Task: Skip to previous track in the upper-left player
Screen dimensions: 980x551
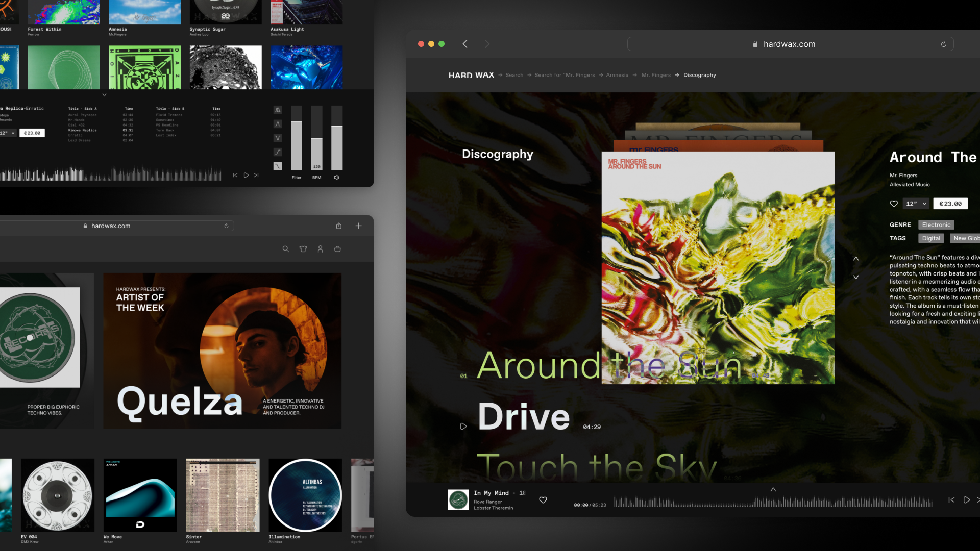Action: pos(235,175)
